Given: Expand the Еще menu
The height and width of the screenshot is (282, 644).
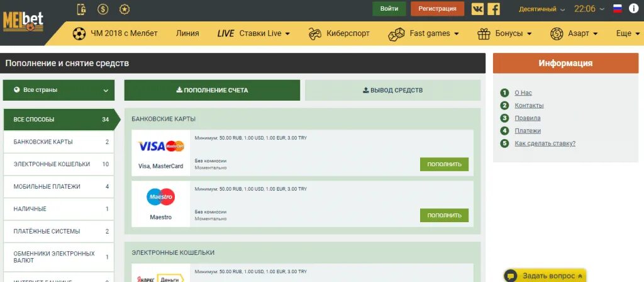Looking at the screenshot, I should coord(629,34).
